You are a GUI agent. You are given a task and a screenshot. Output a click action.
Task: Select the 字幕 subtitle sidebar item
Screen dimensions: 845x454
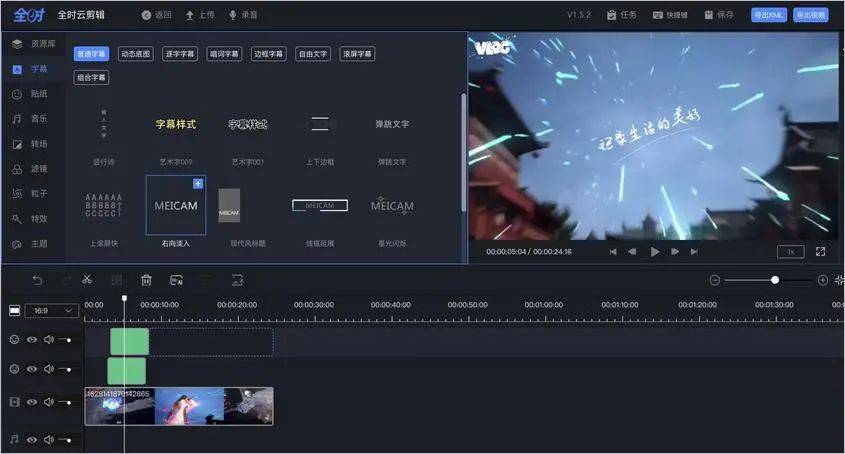click(31, 69)
